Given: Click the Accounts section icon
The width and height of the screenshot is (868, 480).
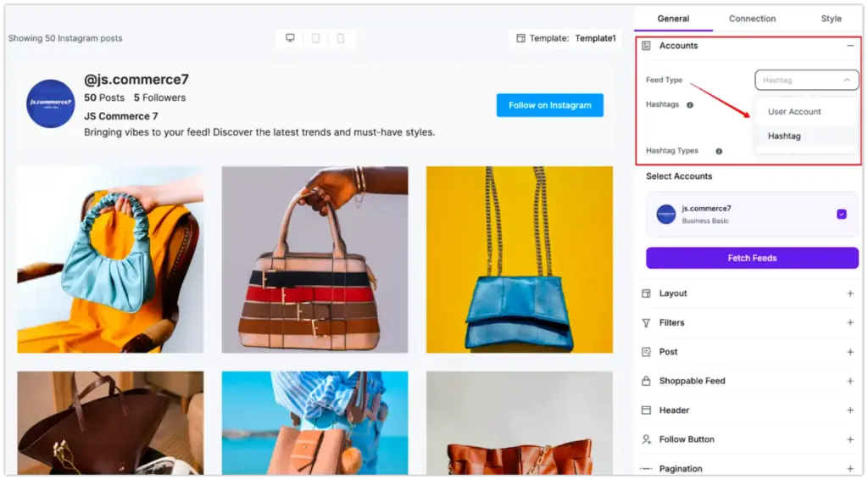Looking at the screenshot, I should [646, 46].
